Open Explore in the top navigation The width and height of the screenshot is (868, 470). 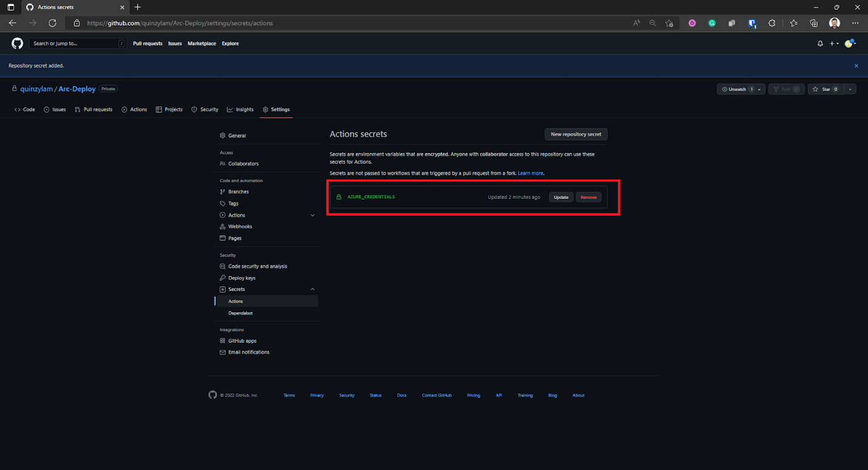point(230,44)
